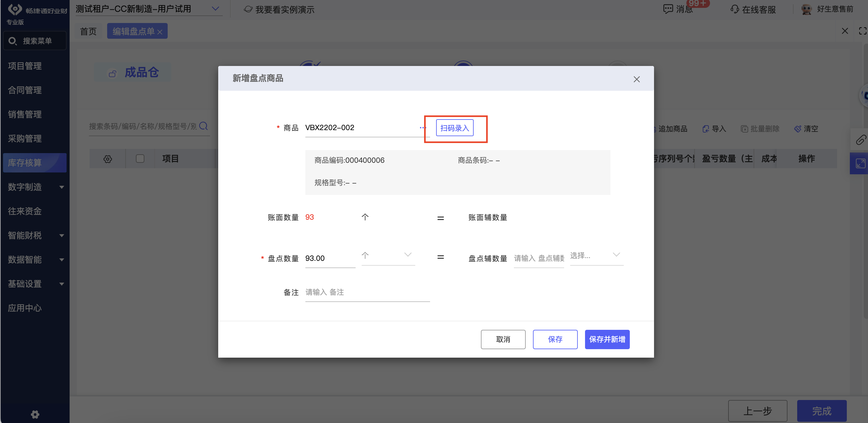The image size is (868, 423).
Task: Click the 备注 input field
Action: [367, 292]
